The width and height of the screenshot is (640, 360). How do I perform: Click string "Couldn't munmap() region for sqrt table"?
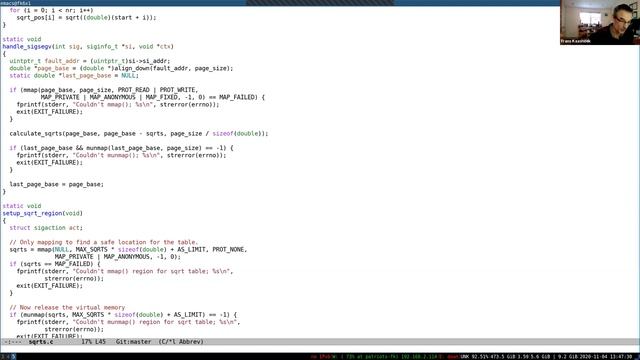click(x=155, y=322)
